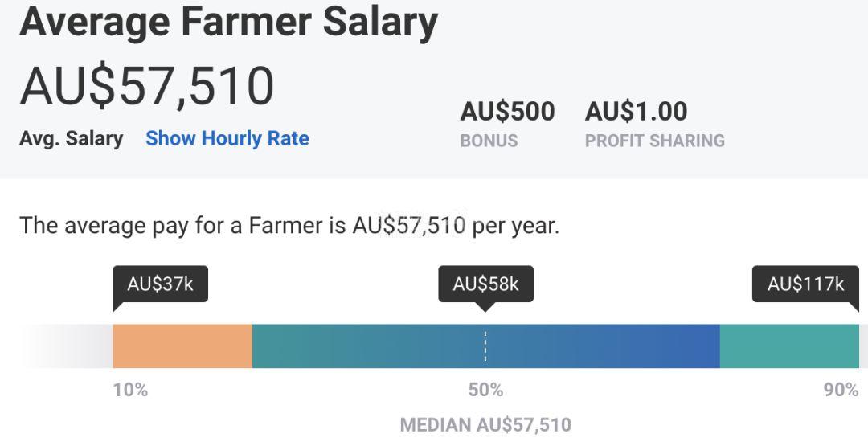Select the AU$37k salary marker label
Screen dimensions: 868x446
point(161,284)
